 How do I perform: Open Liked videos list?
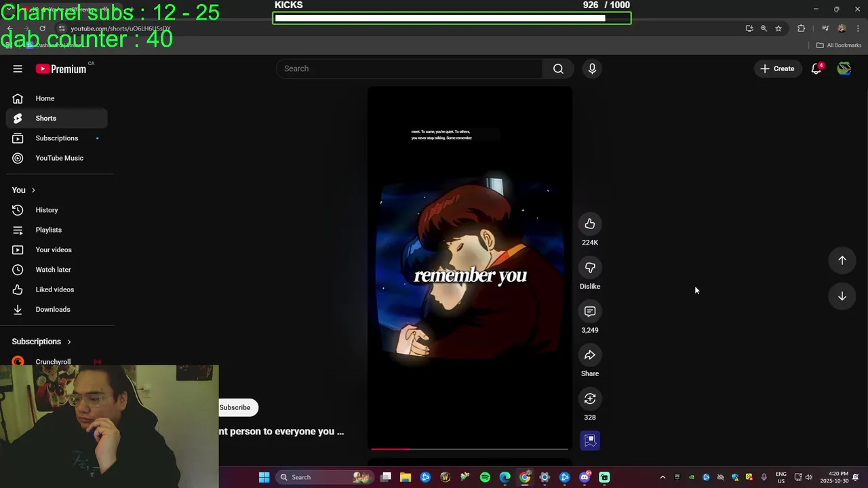(57, 289)
